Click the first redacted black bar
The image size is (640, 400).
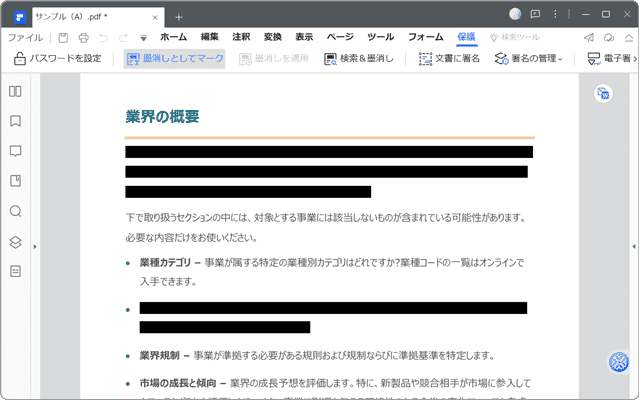329,152
